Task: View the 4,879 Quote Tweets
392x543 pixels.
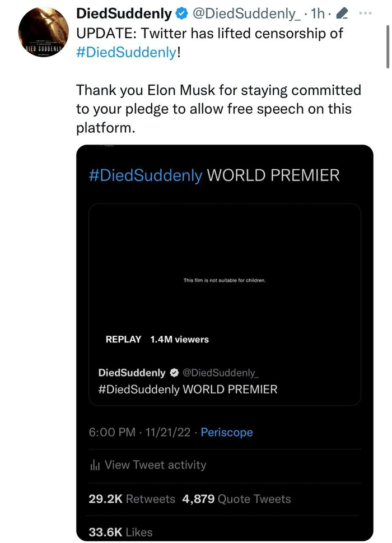Action: click(x=236, y=499)
